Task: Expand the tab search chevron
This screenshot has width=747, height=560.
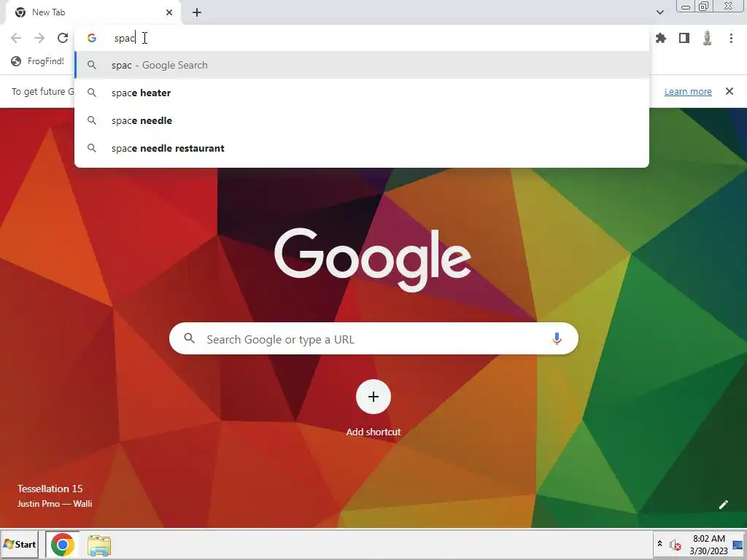Action: (659, 12)
